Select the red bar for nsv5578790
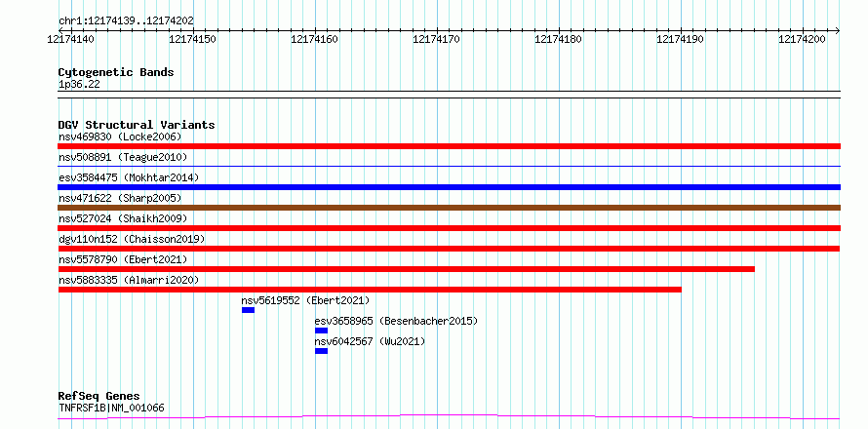 point(407,269)
